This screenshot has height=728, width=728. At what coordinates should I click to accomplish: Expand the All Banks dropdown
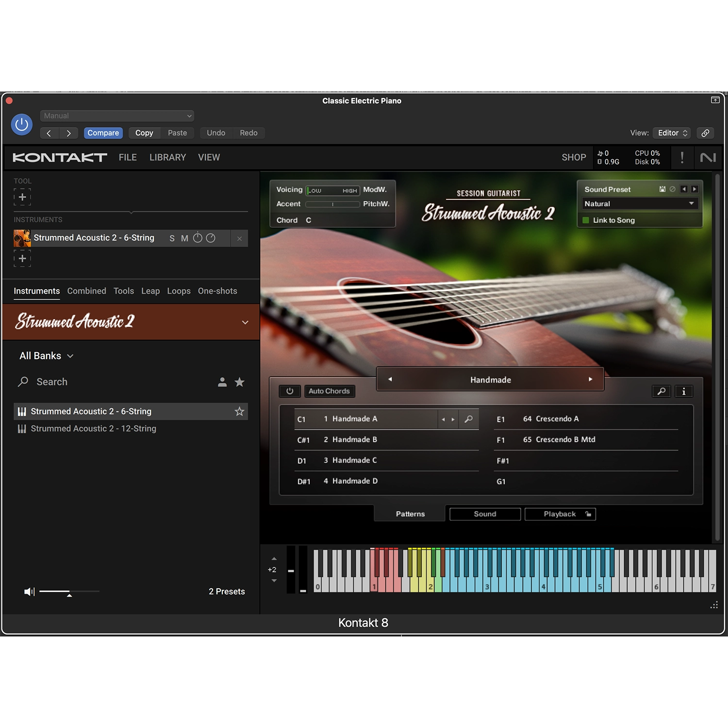47,356
